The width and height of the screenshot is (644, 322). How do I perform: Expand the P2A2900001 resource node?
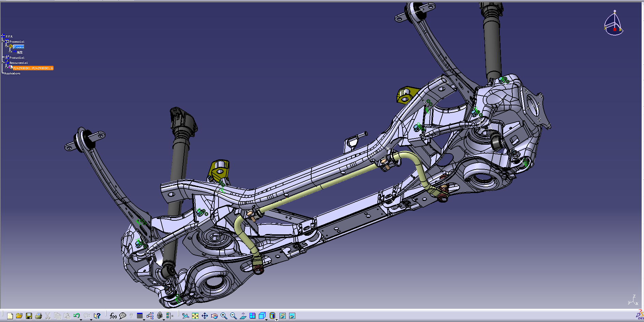click(x=6, y=68)
